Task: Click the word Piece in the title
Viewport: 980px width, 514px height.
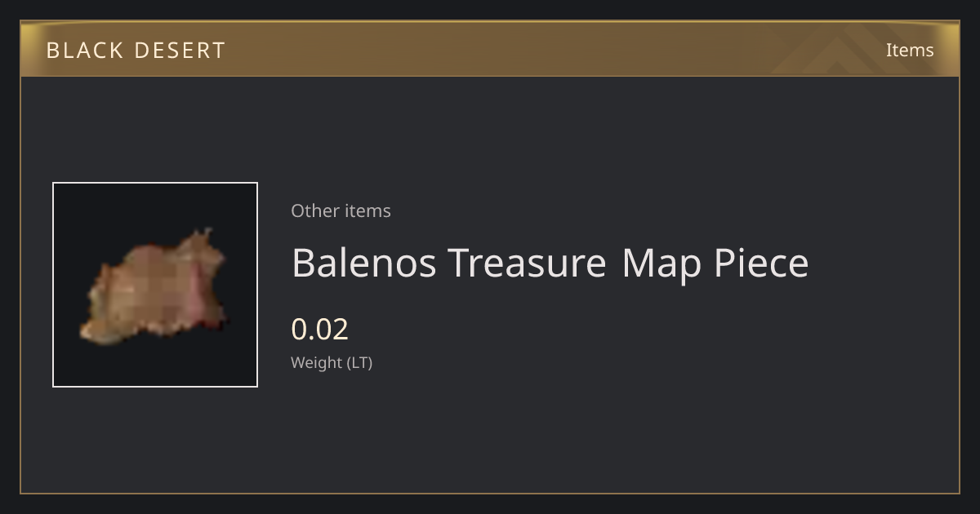Action: 761,263
